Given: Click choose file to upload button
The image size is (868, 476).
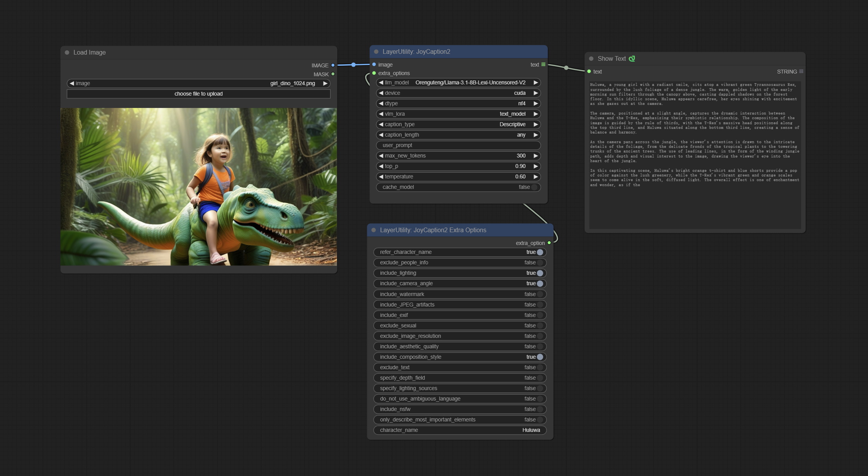Looking at the screenshot, I should click(x=199, y=94).
